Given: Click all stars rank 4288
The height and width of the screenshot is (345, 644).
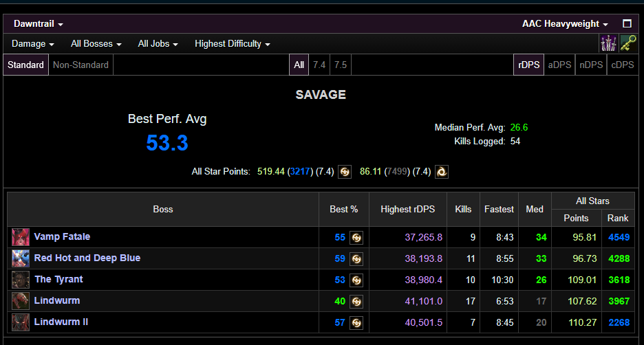Looking at the screenshot, I should (x=619, y=259).
